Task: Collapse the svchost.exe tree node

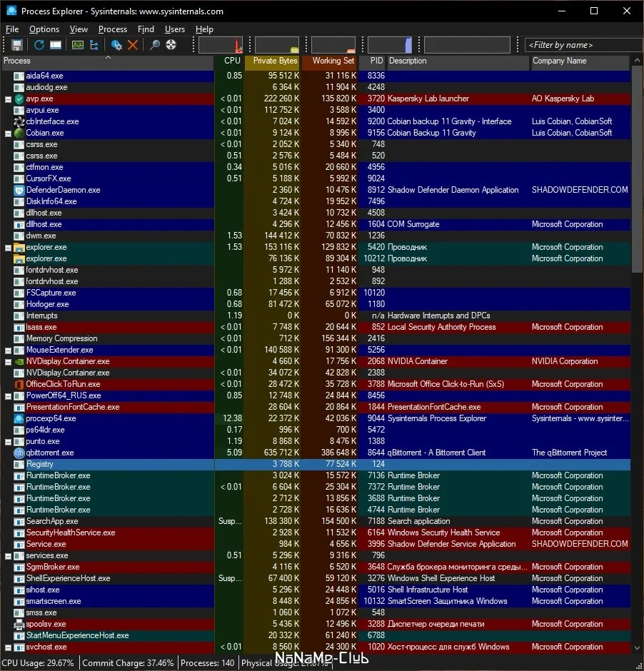Action: [8, 647]
